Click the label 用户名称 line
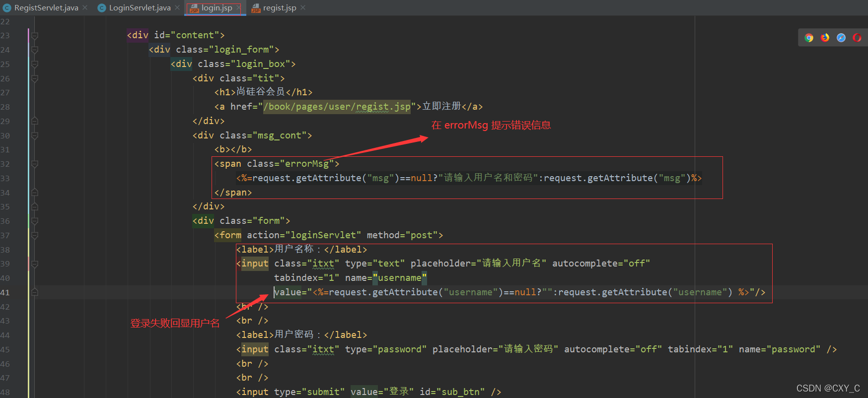The height and width of the screenshot is (398, 868). click(301, 250)
